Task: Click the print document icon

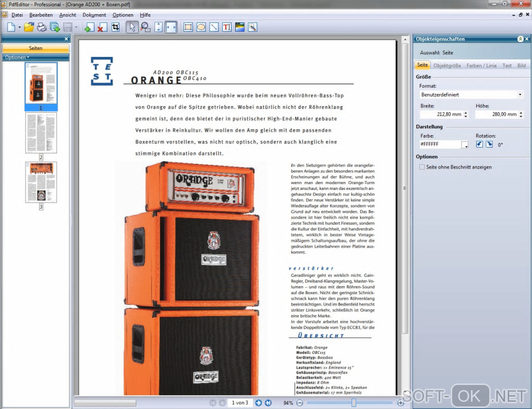Action: click(41, 27)
